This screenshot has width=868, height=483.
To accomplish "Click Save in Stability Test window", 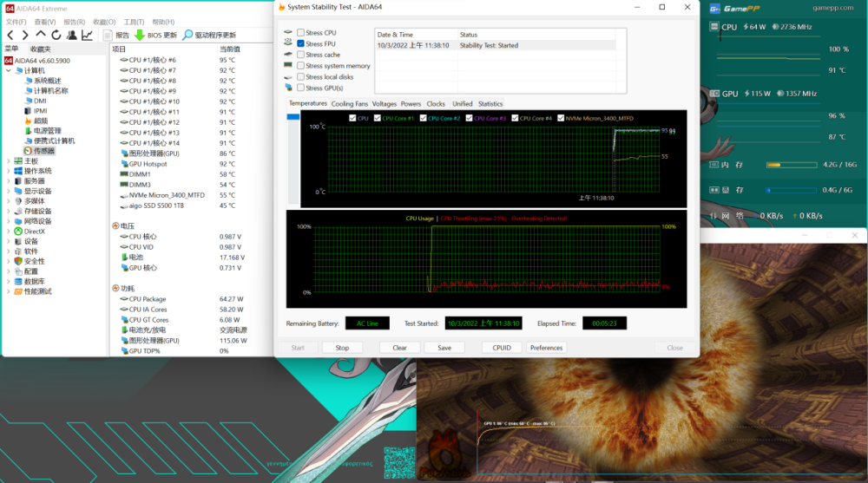I will (x=444, y=348).
